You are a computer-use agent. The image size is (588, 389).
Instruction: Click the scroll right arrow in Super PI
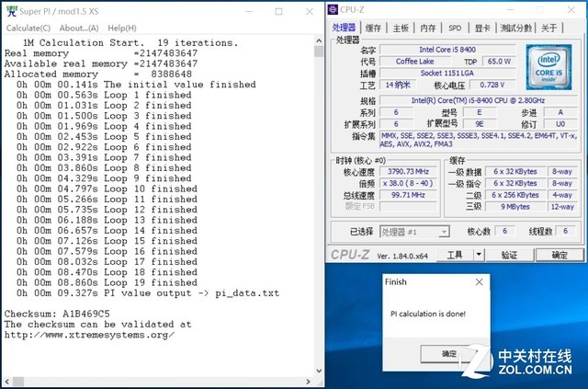(309, 382)
